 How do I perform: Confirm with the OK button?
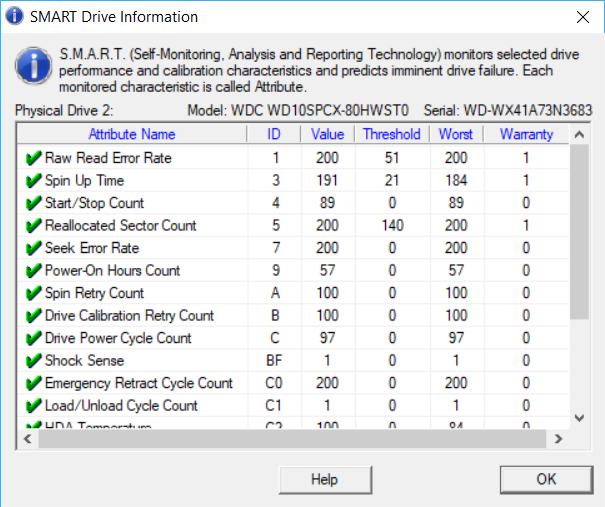click(546, 480)
